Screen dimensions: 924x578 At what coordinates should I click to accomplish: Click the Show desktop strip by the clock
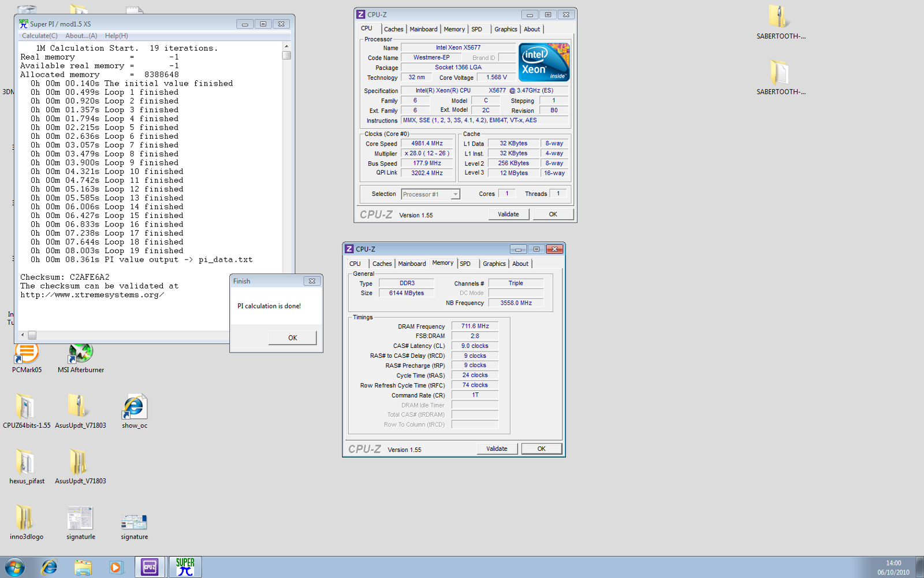coord(920,567)
